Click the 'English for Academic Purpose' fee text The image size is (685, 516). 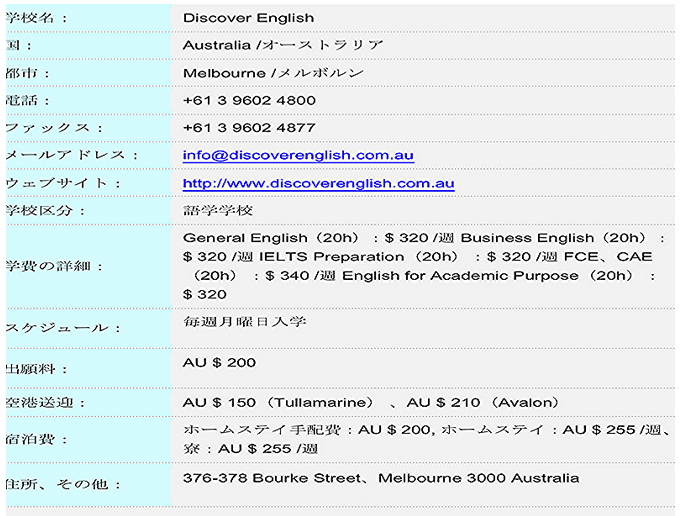[460, 276]
